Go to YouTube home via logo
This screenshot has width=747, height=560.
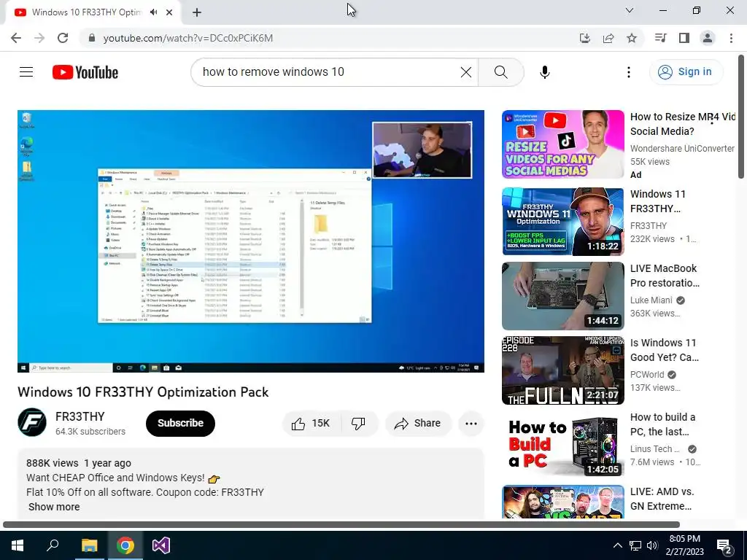[85, 72]
